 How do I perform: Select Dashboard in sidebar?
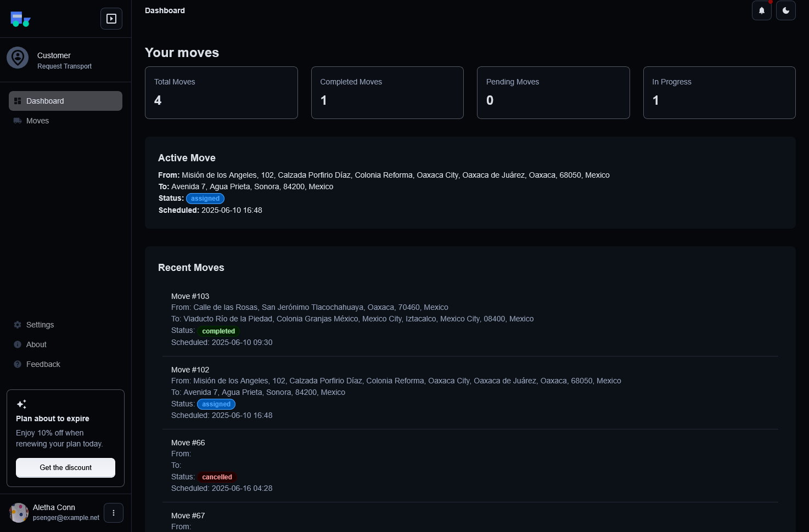65,101
